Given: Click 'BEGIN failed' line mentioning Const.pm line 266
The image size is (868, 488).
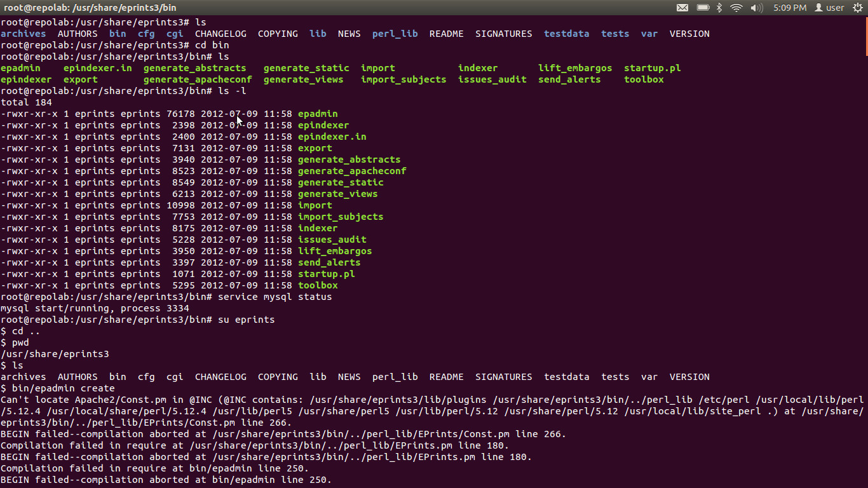Looking at the screenshot, I should [283, 434].
